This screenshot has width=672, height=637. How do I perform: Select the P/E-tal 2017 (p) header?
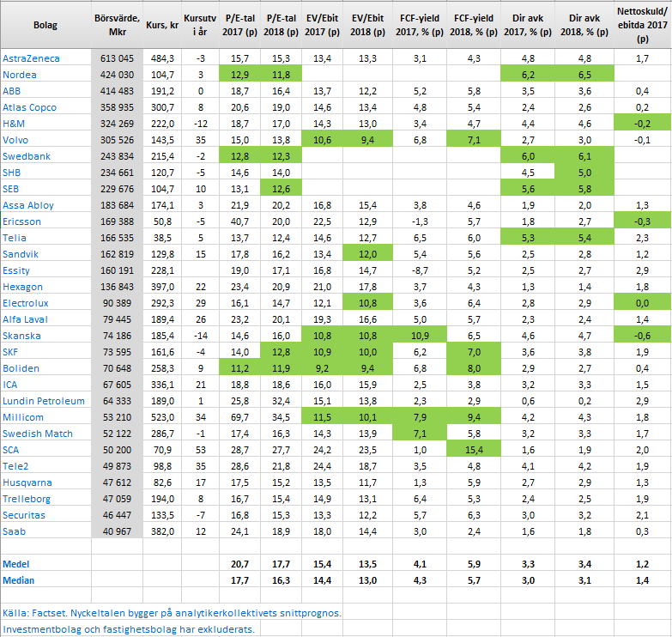point(239,25)
